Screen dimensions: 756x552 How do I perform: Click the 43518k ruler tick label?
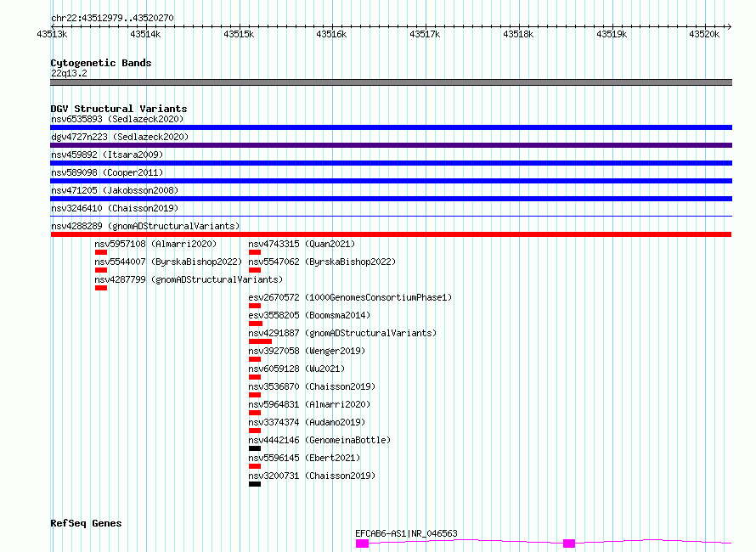[518, 34]
